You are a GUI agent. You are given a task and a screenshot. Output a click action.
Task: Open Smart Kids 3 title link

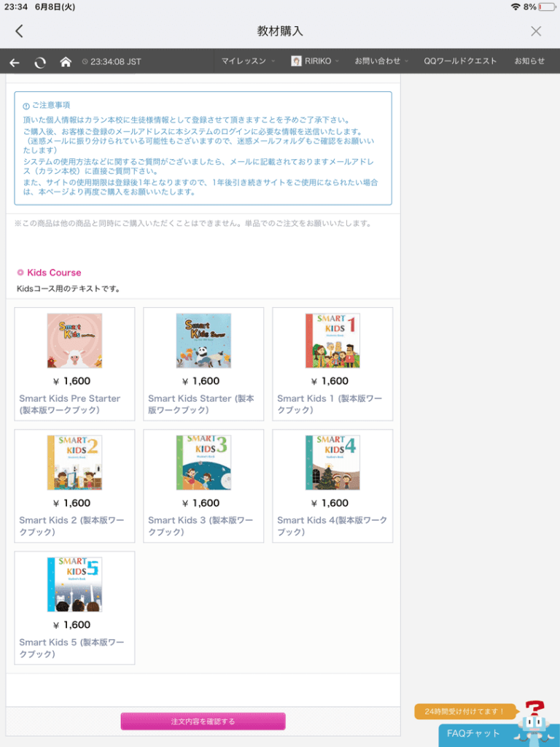(x=201, y=526)
